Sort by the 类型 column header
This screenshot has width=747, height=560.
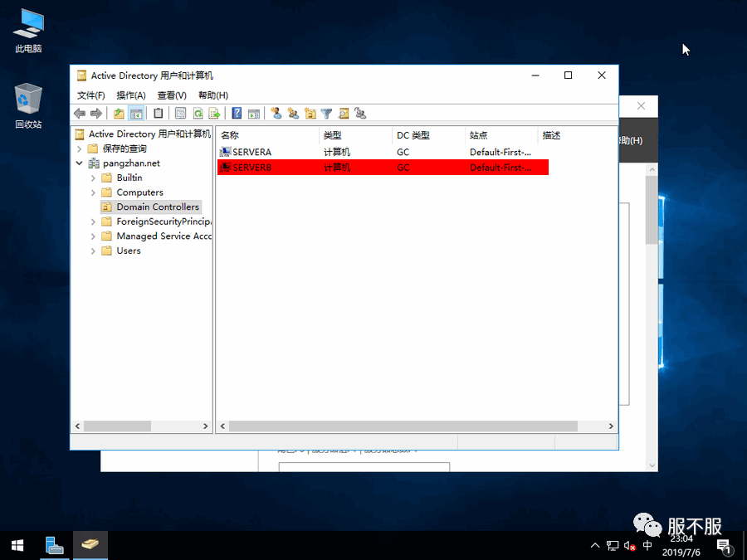[355, 135]
